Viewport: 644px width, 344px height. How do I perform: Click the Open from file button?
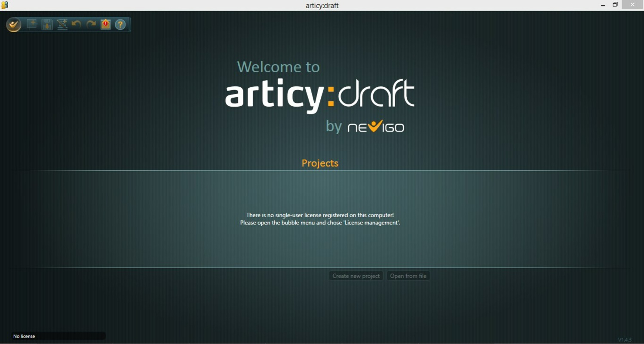pos(408,276)
